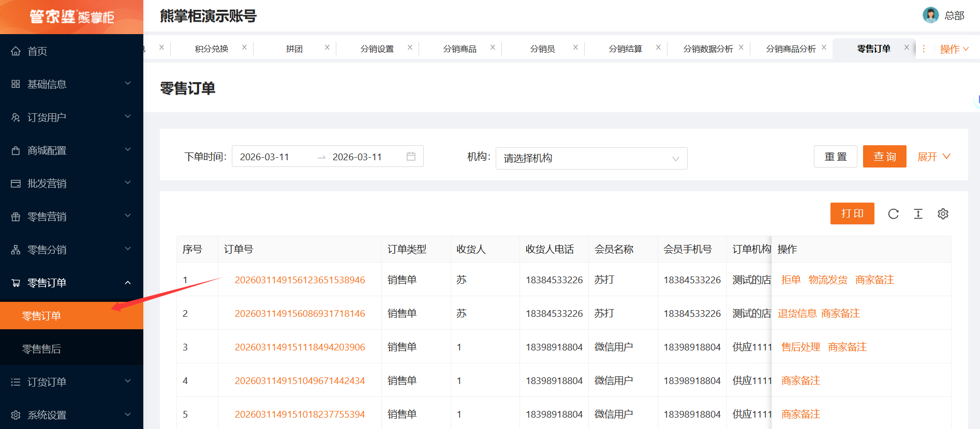Open order 2026031149156123651538946 link
980x429 pixels.
300,280
